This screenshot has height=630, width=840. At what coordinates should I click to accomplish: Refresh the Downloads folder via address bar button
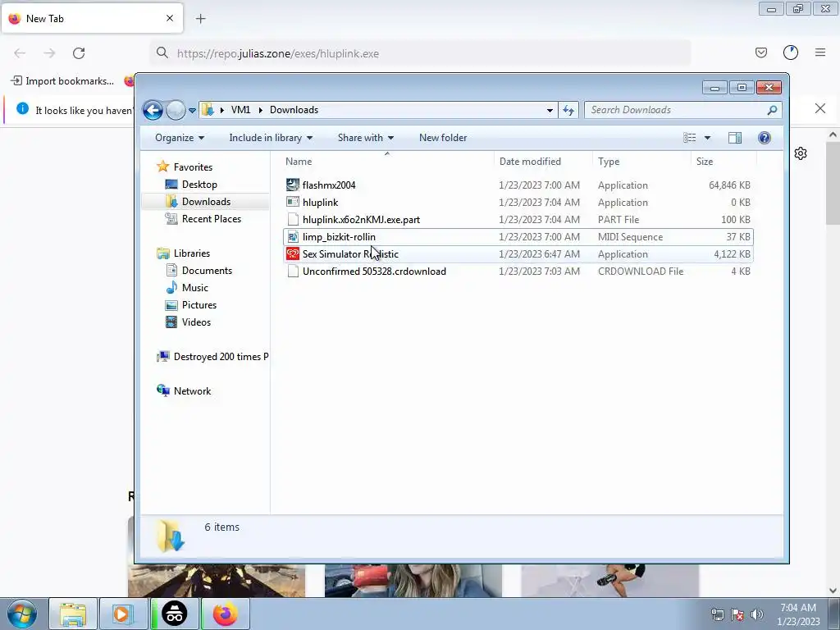[x=568, y=110]
